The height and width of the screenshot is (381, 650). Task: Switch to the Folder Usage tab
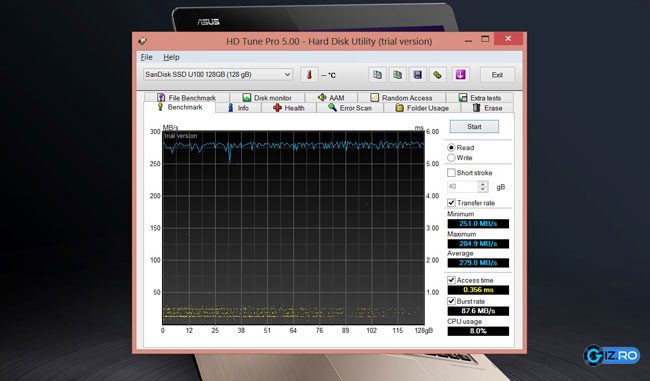(422, 108)
